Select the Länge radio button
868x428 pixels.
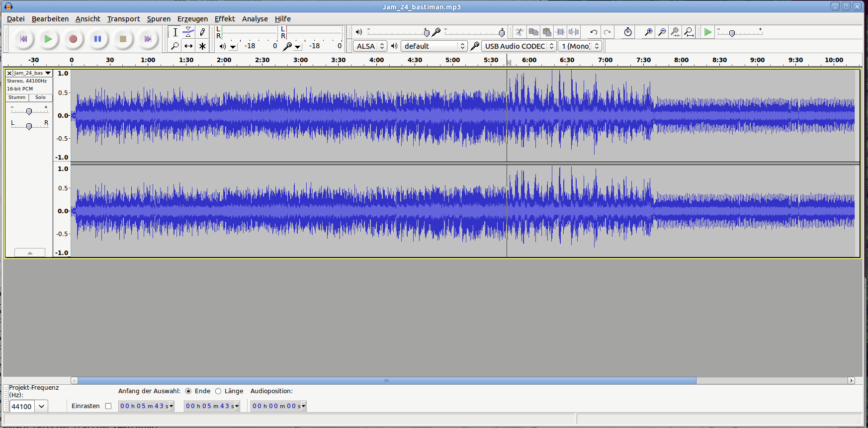[218, 391]
